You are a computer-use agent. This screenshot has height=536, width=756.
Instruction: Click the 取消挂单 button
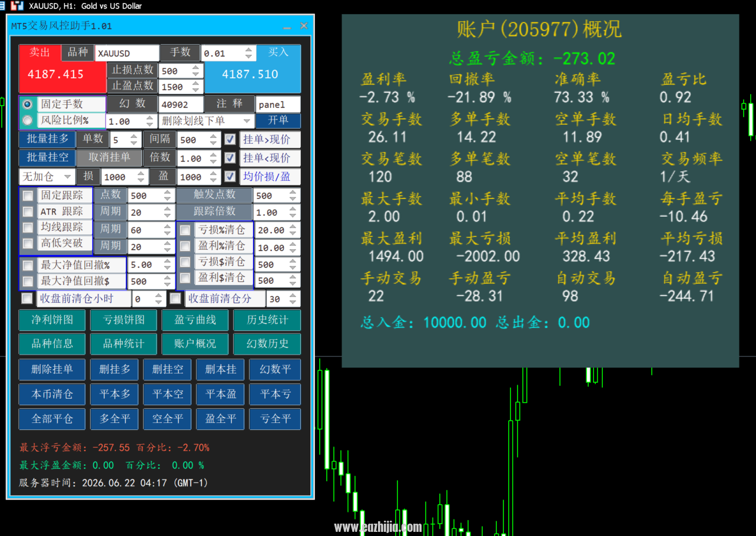[x=110, y=158]
